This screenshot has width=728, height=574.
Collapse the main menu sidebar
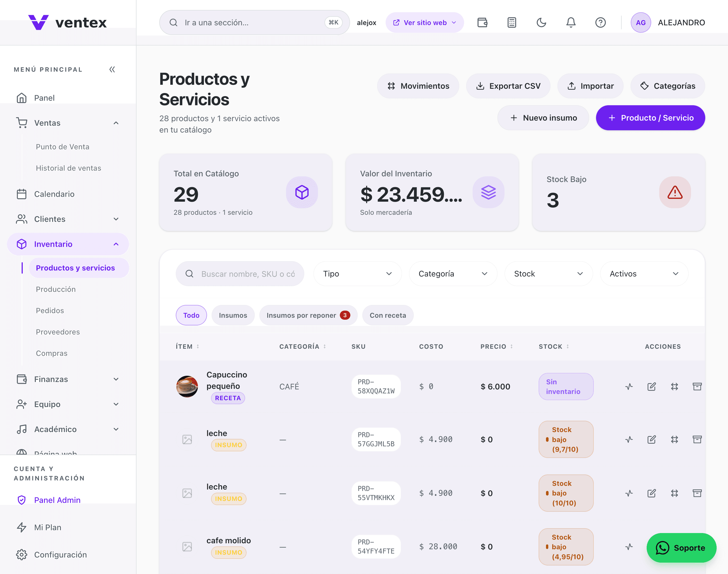click(112, 70)
